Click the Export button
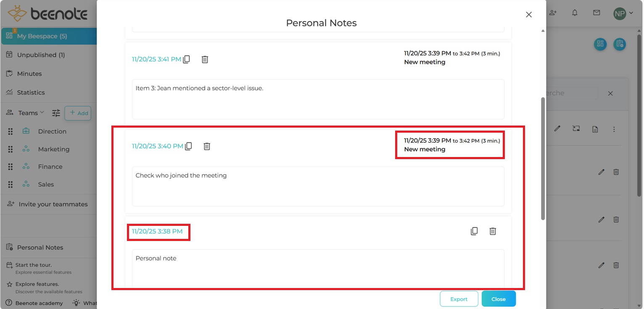 click(x=459, y=299)
